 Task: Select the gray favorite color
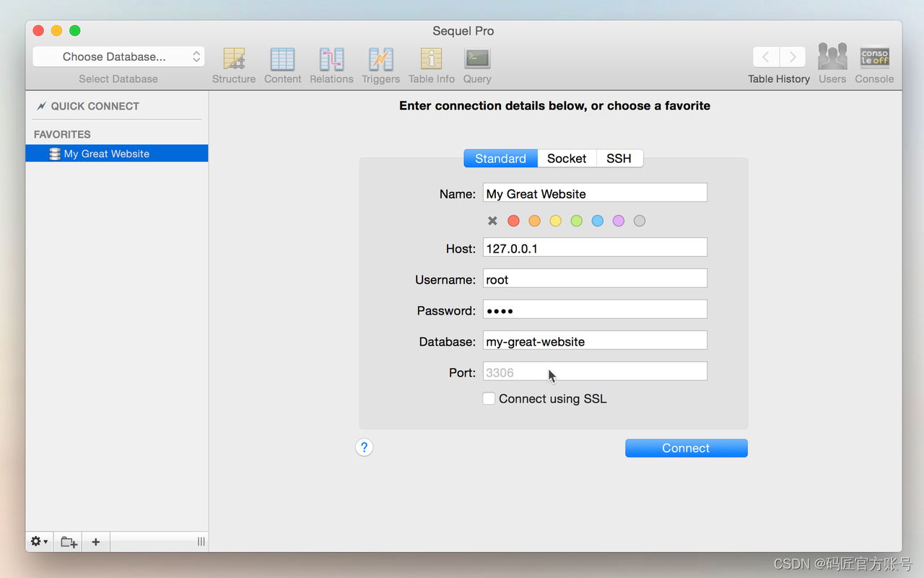pyautogui.click(x=639, y=221)
